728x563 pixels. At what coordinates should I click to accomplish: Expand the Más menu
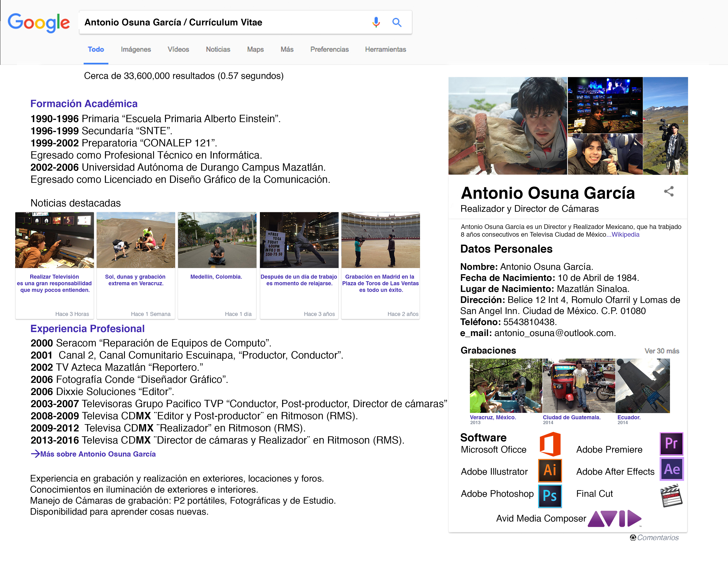coord(287,49)
